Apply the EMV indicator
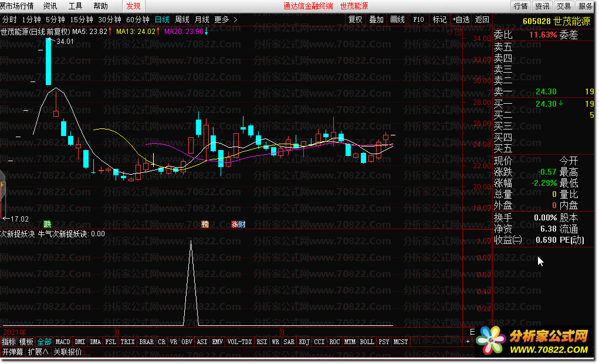The width and height of the screenshot is (599, 364). coord(218,342)
